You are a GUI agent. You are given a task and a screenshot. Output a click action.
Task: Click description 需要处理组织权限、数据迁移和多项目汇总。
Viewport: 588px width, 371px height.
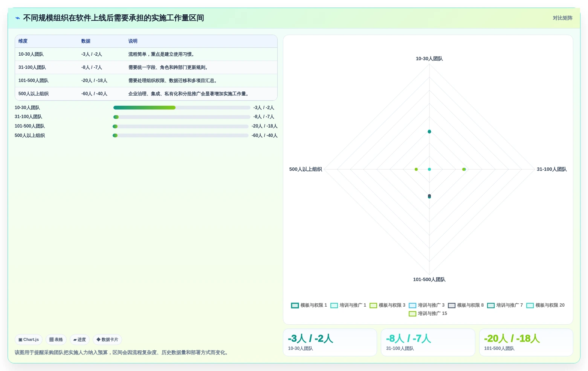[x=173, y=81]
